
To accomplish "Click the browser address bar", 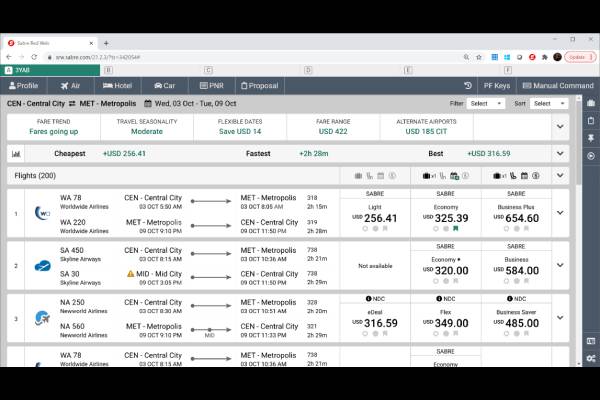I will click(253, 57).
